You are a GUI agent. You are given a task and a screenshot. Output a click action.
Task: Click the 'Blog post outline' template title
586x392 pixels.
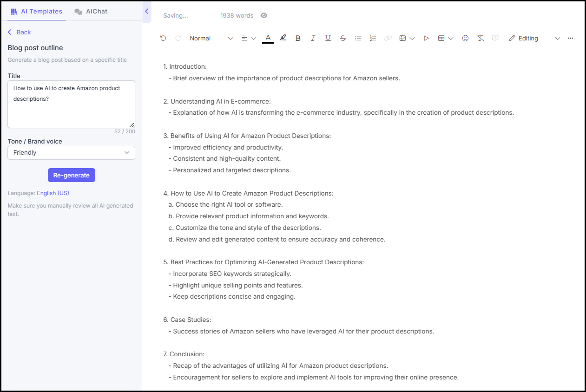tap(35, 48)
